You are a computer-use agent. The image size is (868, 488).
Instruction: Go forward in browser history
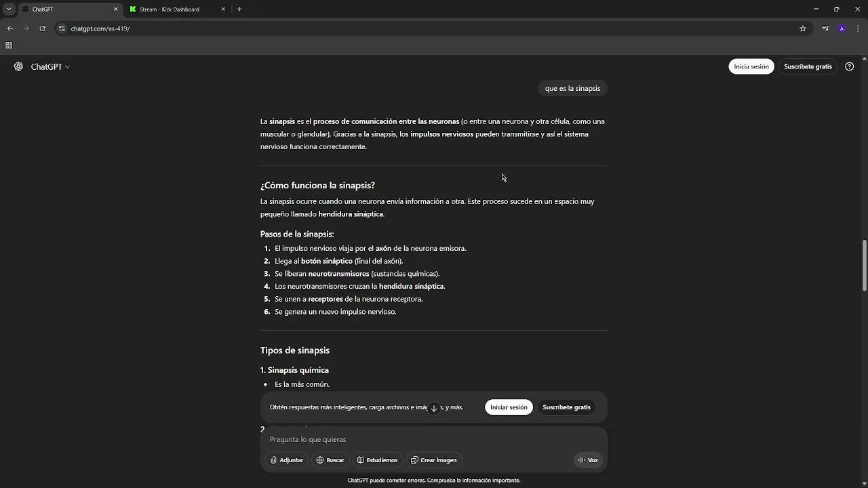pyautogui.click(x=26, y=28)
